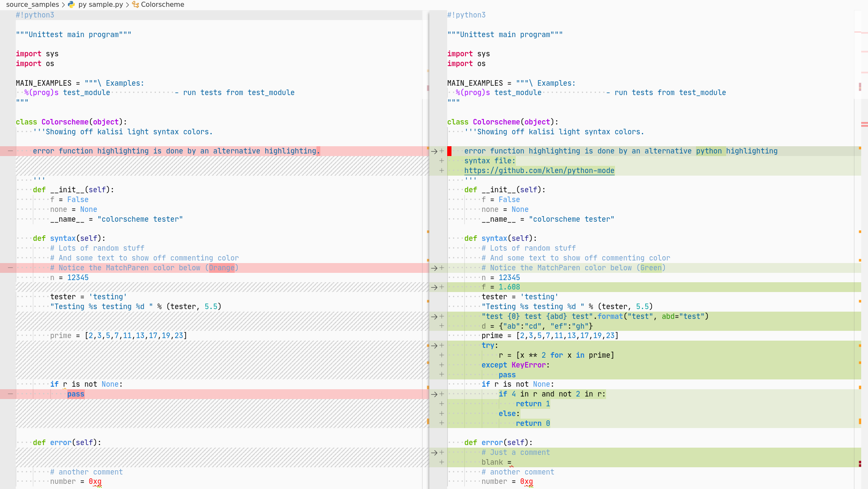Screen dimensions: 868x489
Task: Click the Python file icon in breadcrumb
Action: pos(71,5)
